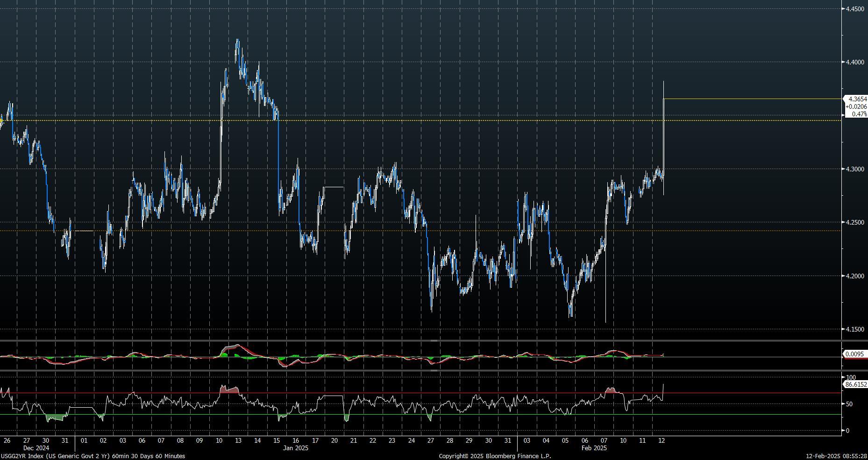
Task: Click the divider handle between MACD and RSI panels
Action: [434, 371]
